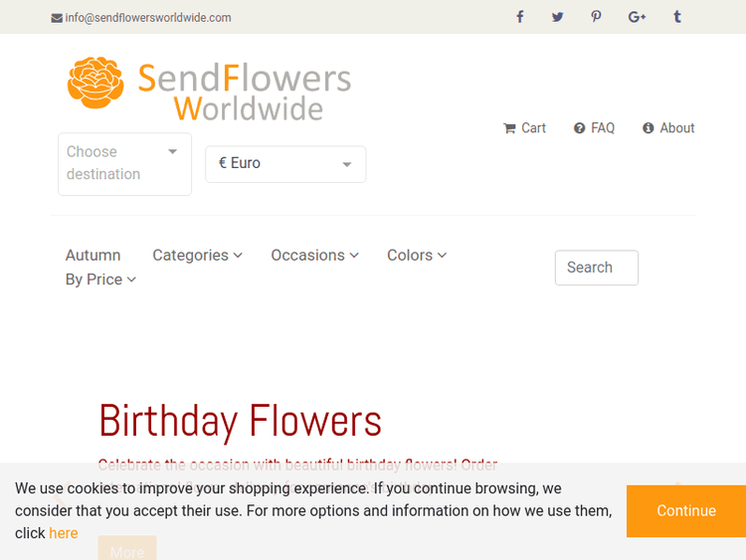Expand the By Price menu
746x560 pixels.
100,280
